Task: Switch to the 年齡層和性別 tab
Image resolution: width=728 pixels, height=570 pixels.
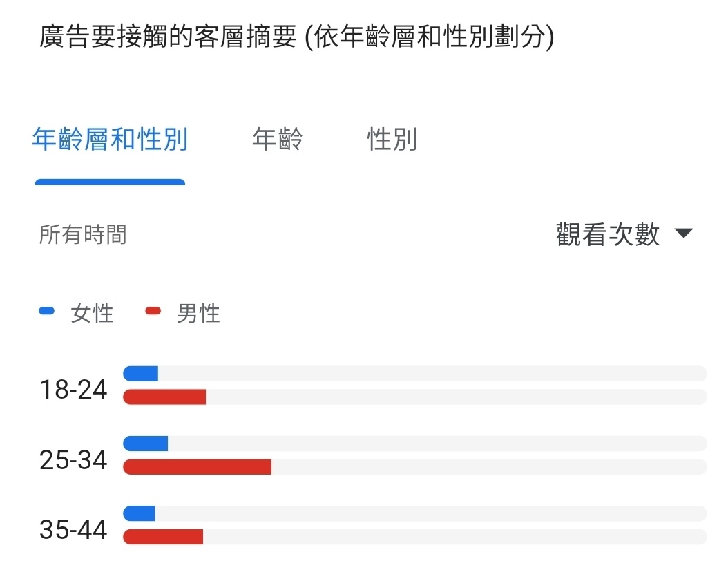Action: 110,139
